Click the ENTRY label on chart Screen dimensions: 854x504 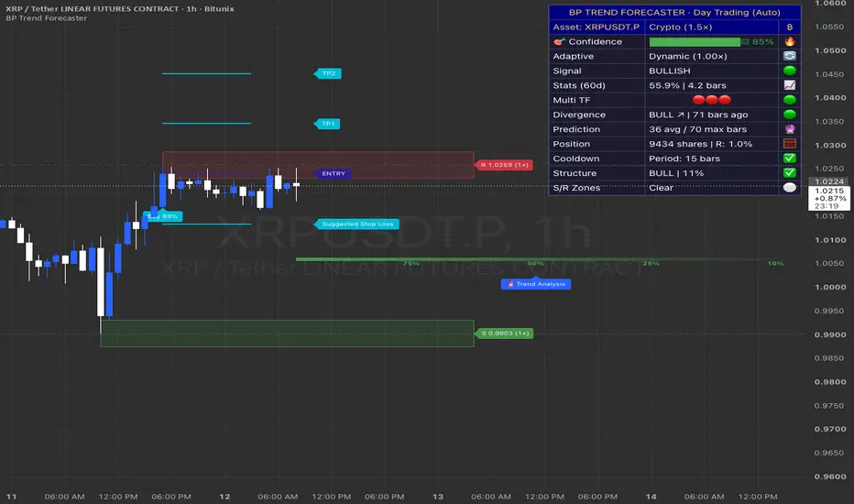(333, 174)
